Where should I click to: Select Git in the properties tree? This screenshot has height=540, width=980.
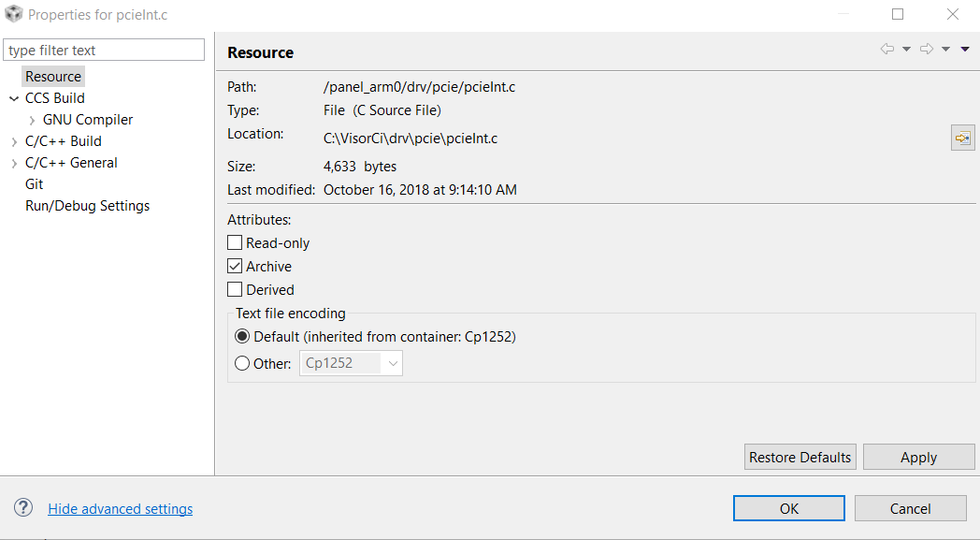35,184
